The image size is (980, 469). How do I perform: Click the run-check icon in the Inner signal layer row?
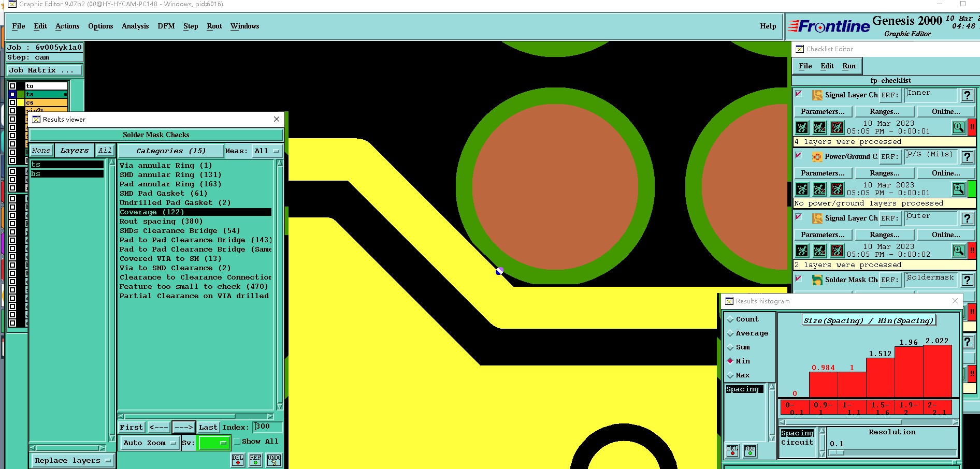click(x=802, y=127)
